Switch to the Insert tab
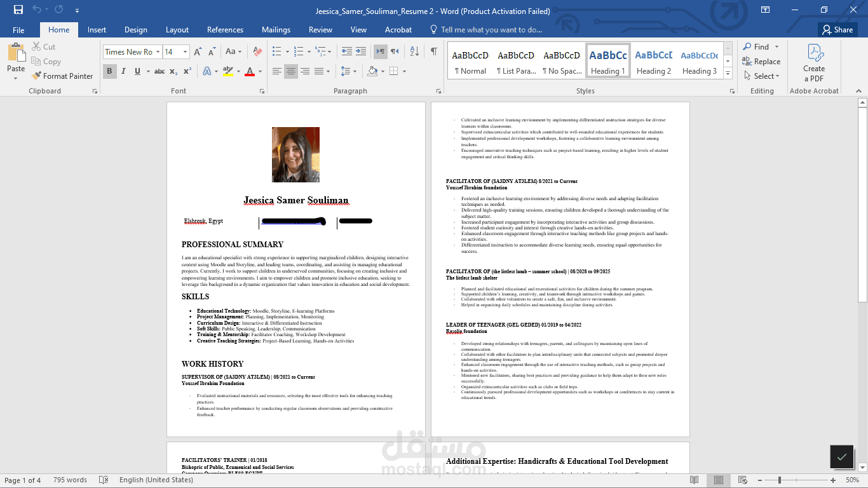The image size is (868, 488). (97, 30)
